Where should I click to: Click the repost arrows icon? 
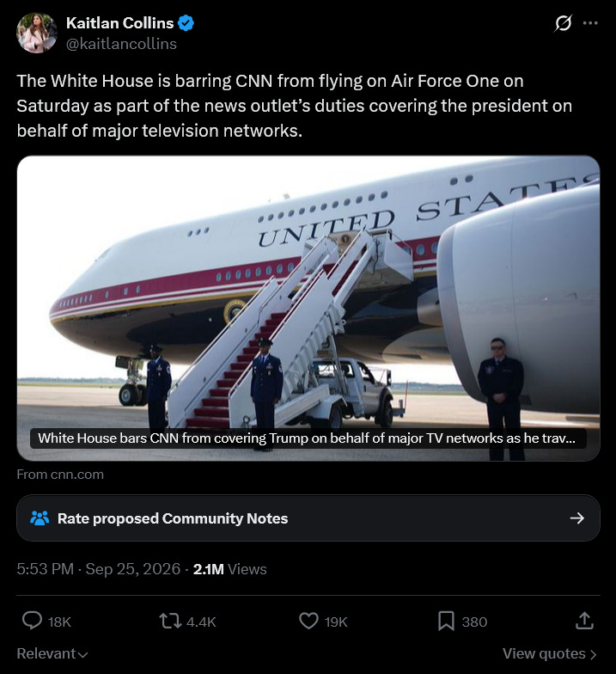pyautogui.click(x=170, y=621)
